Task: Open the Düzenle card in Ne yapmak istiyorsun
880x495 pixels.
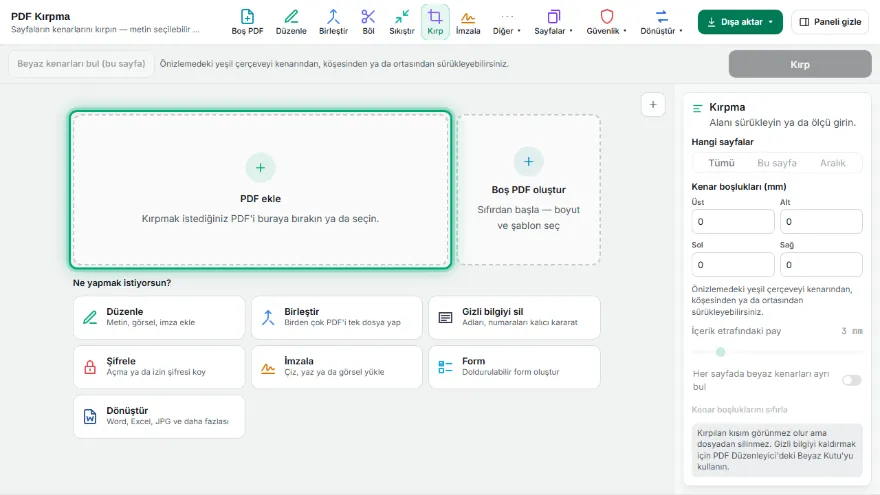Action: click(159, 317)
